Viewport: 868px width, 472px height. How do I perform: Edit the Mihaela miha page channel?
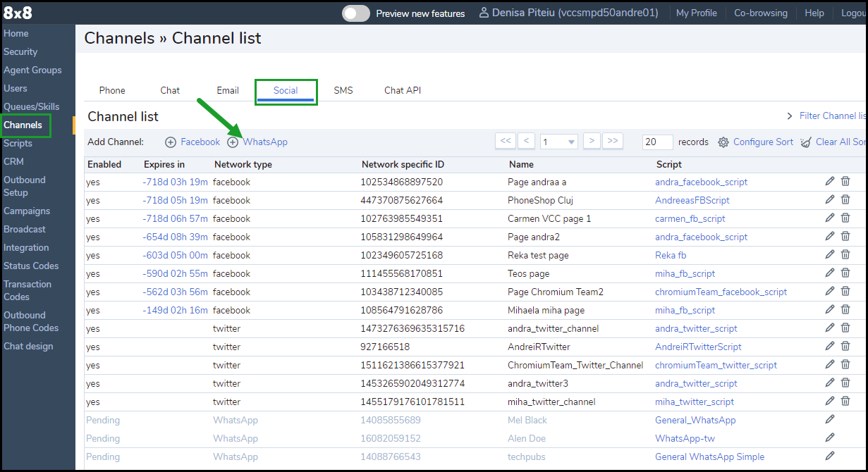(830, 309)
